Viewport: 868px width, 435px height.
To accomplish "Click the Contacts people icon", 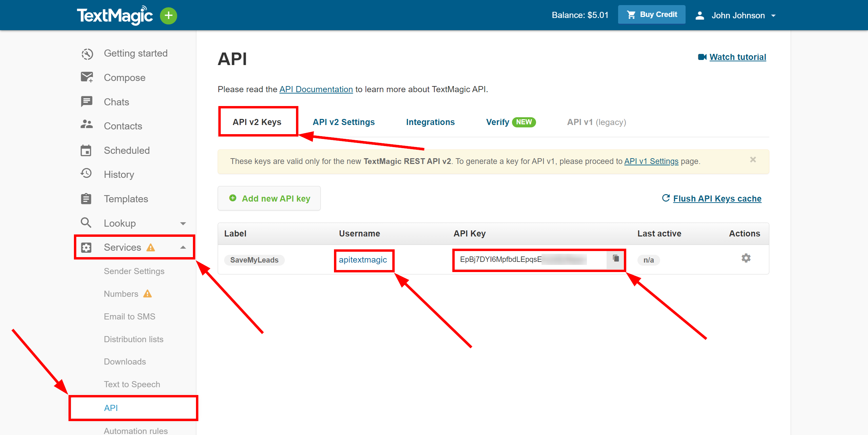I will coord(87,124).
